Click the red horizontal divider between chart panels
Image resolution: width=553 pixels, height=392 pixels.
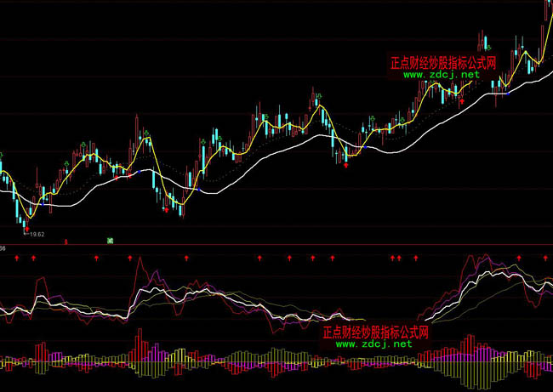276,246
